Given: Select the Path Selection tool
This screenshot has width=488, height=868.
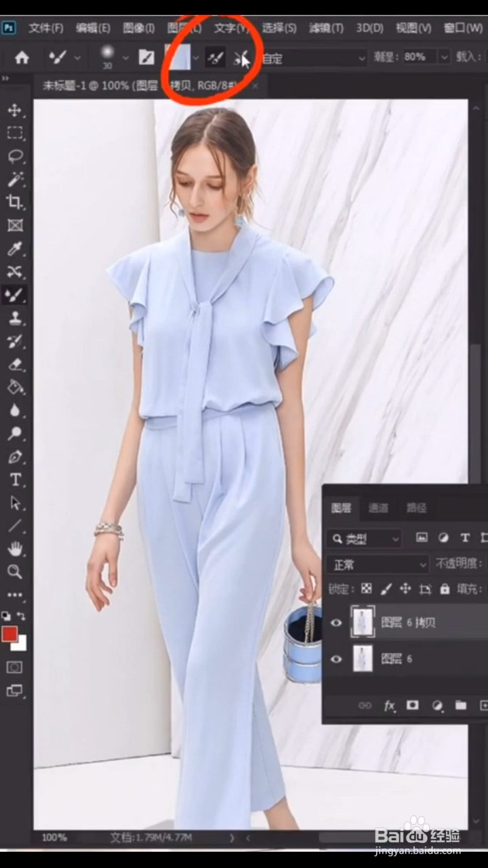Looking at the screenshot, I should pyautogui.click(x=14, y=503).
